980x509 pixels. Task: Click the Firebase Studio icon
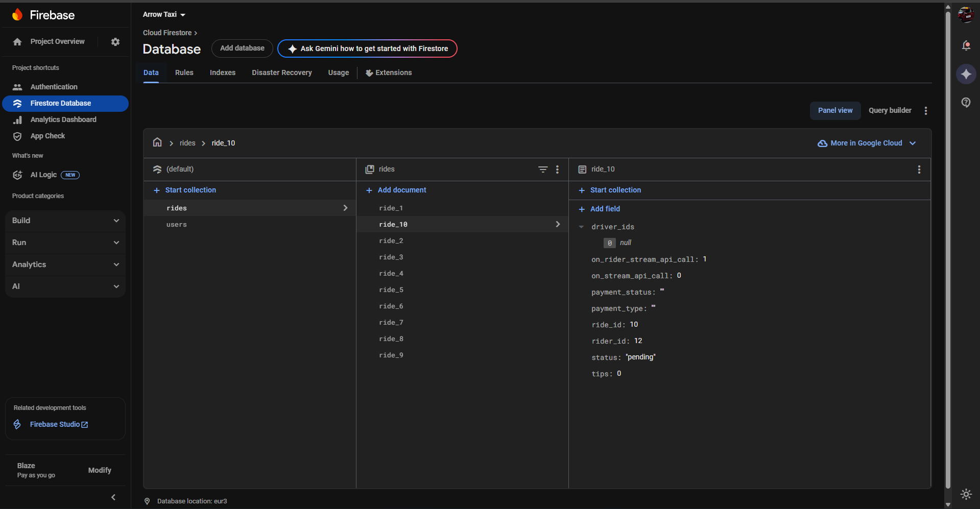tap(17, 424)
